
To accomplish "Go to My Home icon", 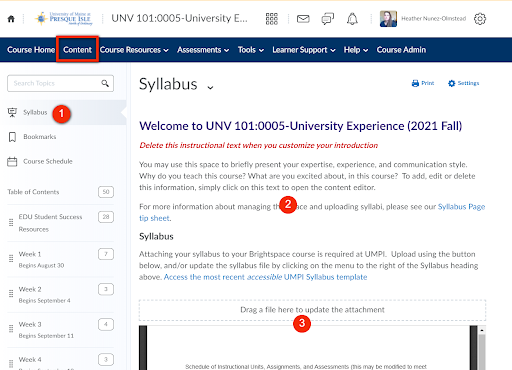I will pos(11,19).
